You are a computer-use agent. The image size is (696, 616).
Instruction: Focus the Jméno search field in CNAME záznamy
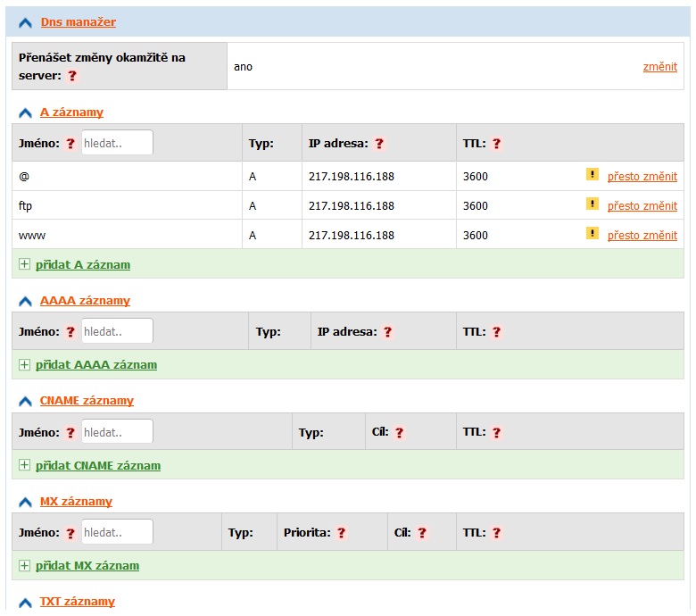click(x=117, y=432)
